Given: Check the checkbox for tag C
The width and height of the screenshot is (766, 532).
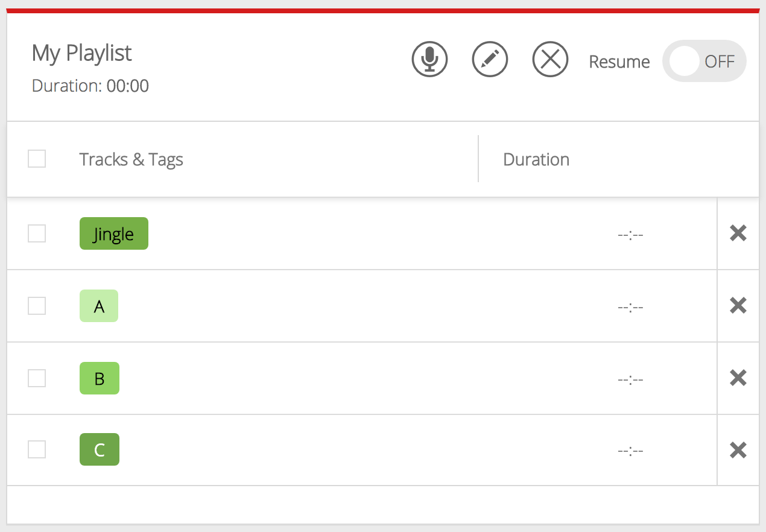Looking at the screenshot, I should pos(37,449).
